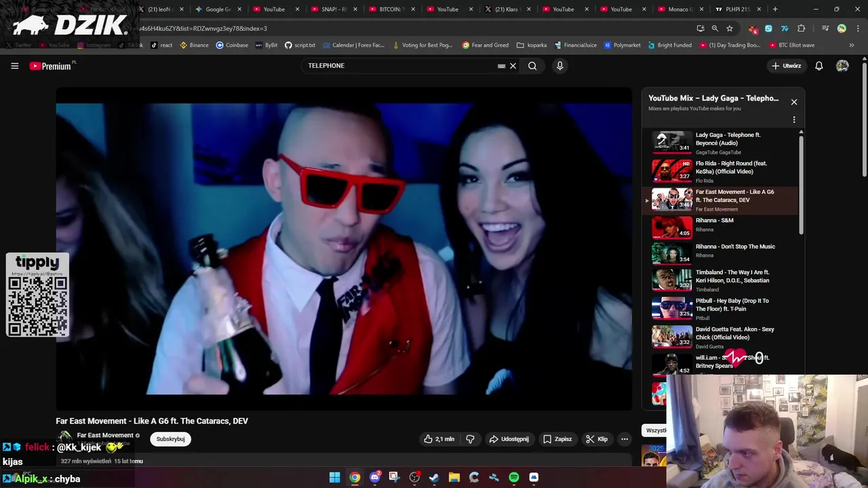Viewport: 868px width, 488px height.
Task: Click the YouTube Premium logo
Action: point(51,66)
